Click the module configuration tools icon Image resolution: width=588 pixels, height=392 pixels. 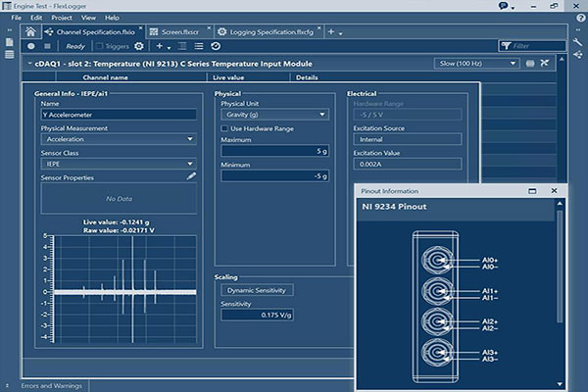[x=545, y=63]
